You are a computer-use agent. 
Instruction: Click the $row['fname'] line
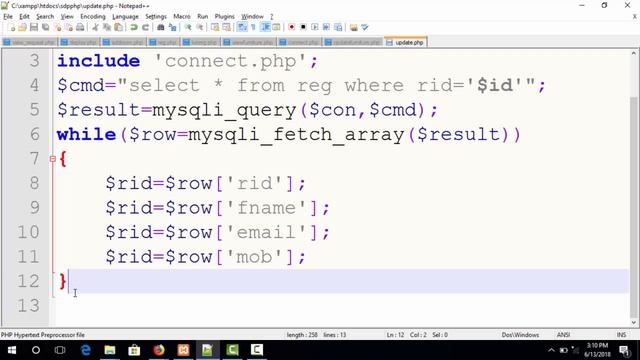pos(217,208)
